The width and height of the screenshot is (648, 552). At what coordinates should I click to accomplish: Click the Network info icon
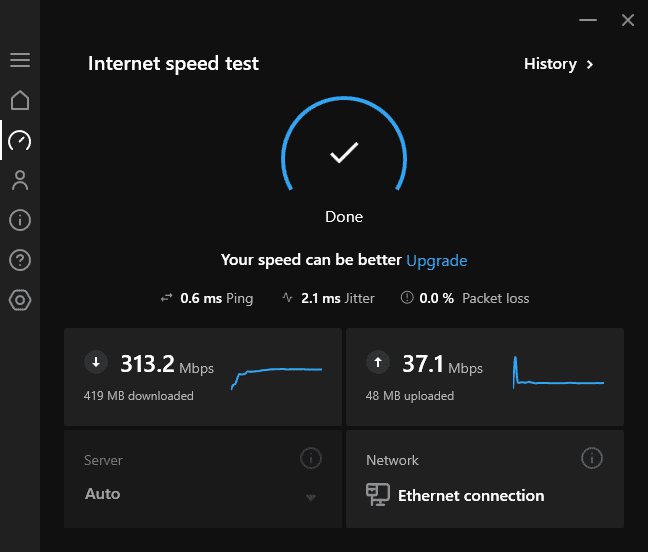coord(592,459)
